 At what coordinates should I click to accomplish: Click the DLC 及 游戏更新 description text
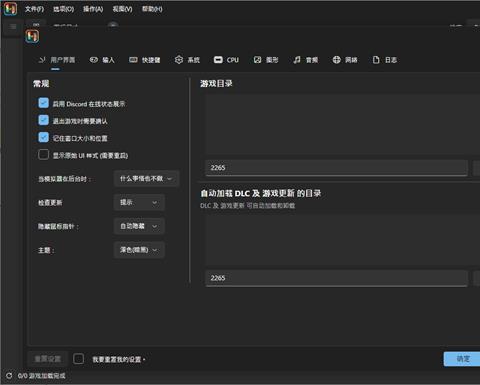248,206
